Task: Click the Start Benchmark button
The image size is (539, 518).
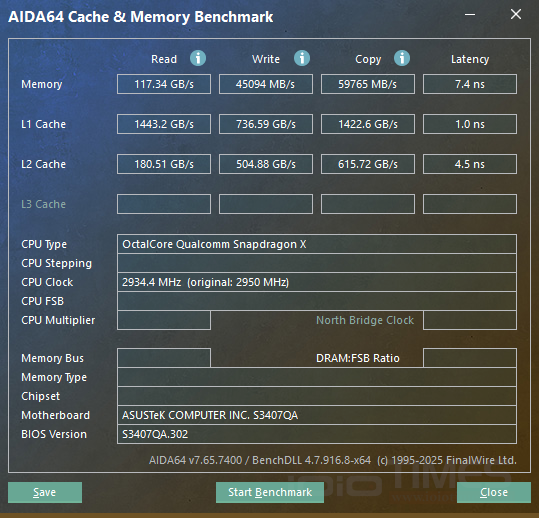Action: [270, 492]
